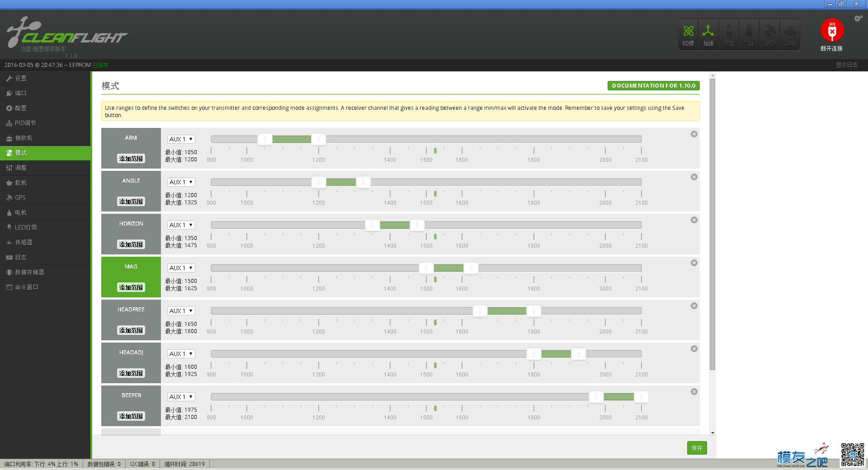Screen dimensions: 868x470
Task: Click the scrollbar up arrow
Action: click(712, 76)
